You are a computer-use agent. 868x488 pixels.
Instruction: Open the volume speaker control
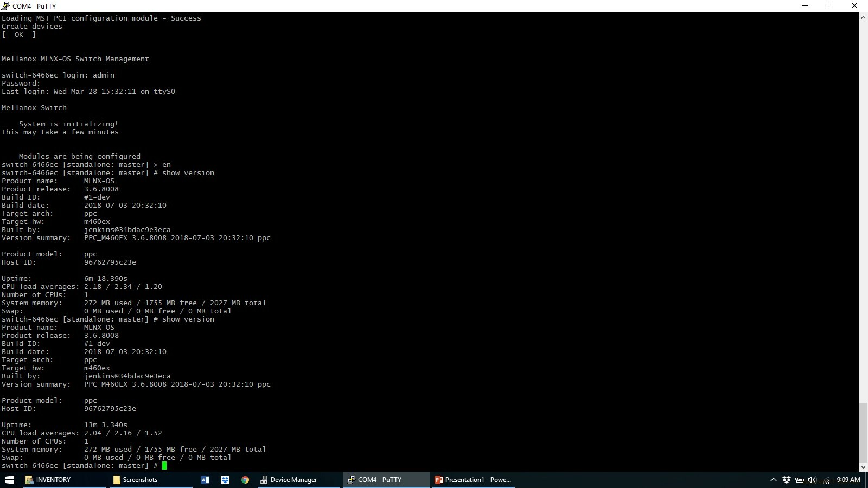coord(812,480)
